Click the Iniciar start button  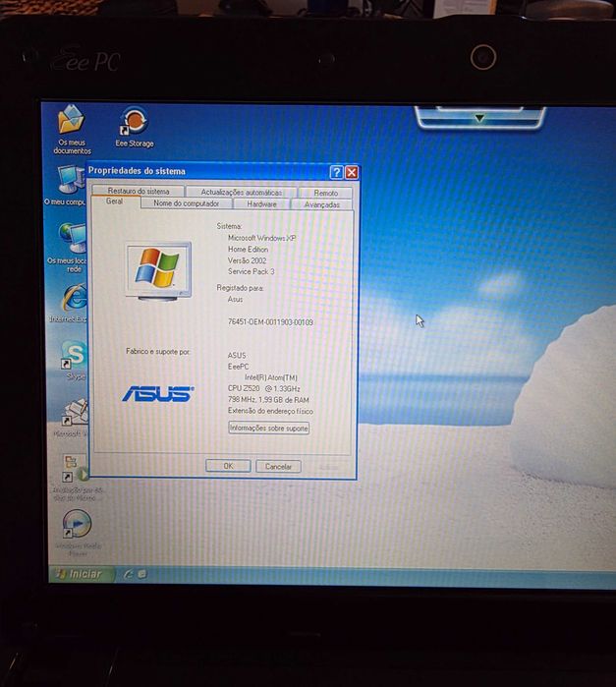pos(81,574)
